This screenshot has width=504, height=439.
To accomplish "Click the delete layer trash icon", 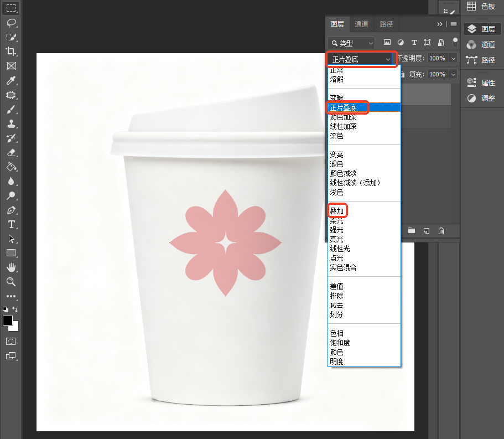I will 441,231.
